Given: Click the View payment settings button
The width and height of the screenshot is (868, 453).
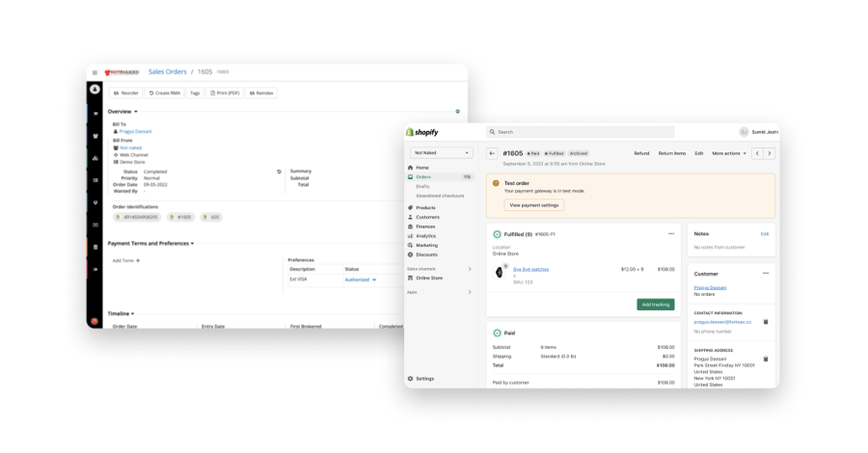Looking at the screenshot, I should click(533, 205).
